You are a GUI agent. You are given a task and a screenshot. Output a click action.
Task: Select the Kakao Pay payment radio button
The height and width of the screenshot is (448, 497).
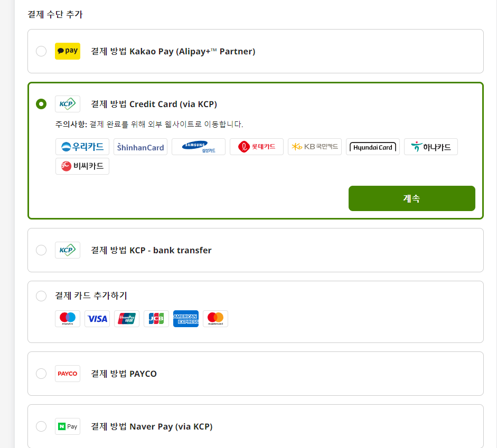41,51
